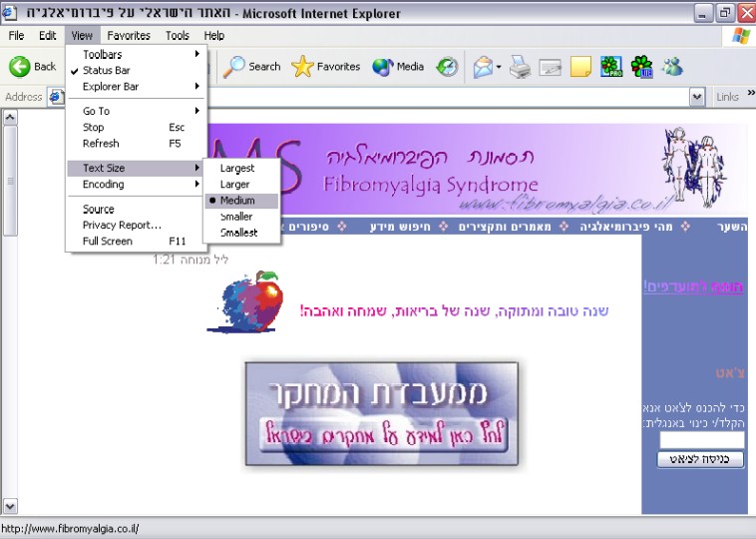This screenshot has height=539, width=756.
Task: Click the scrollbar up arrow
Action: (x=10, y=117)
